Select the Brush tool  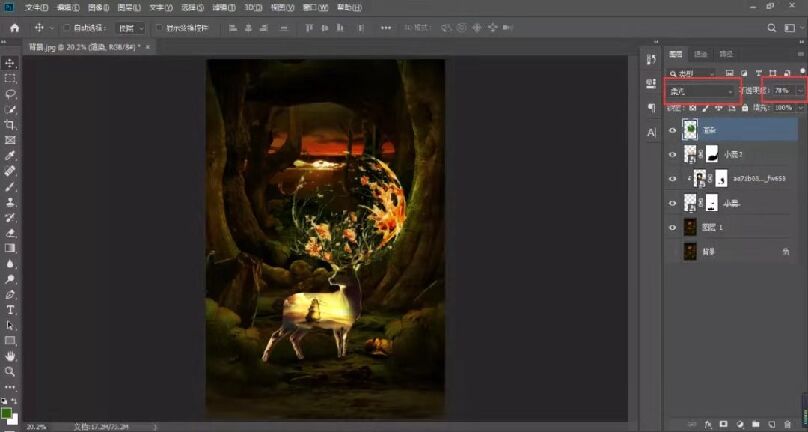tap(10, 187)
